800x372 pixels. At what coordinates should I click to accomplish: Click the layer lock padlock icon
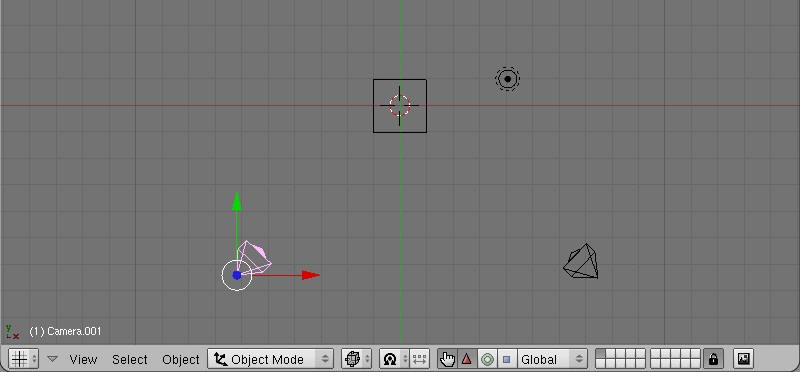click(713, 359)
